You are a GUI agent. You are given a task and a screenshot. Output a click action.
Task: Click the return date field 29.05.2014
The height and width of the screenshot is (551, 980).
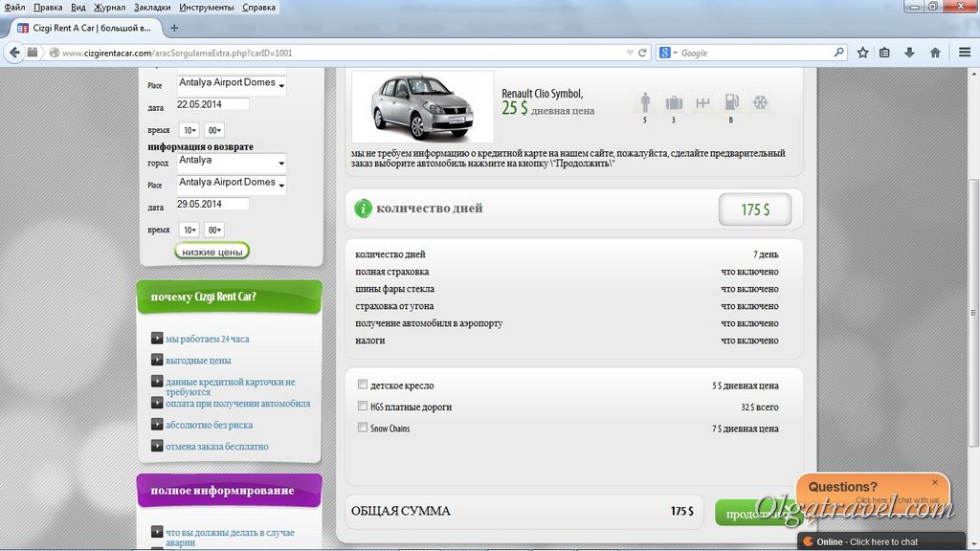212,205
